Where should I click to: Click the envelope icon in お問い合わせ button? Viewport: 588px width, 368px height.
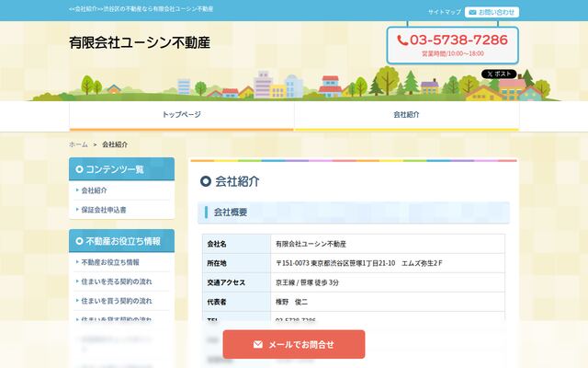click(472, 12)
